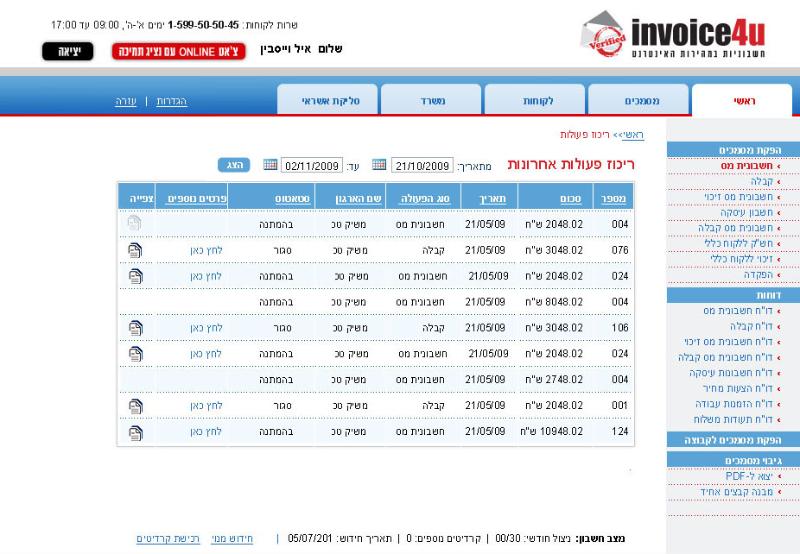Start ONLINE chat with support representative

point(179,51)
